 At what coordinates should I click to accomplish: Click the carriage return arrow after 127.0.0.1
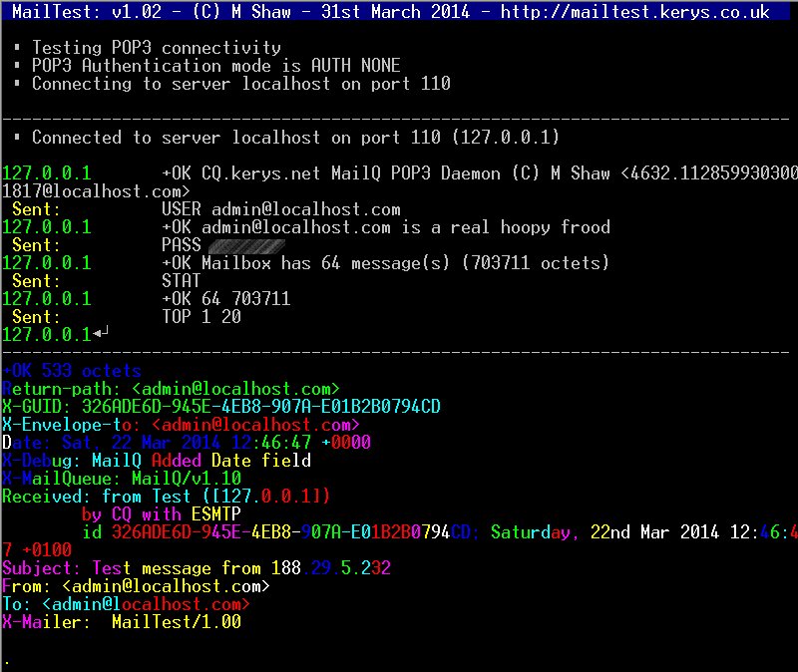point(100,335)
